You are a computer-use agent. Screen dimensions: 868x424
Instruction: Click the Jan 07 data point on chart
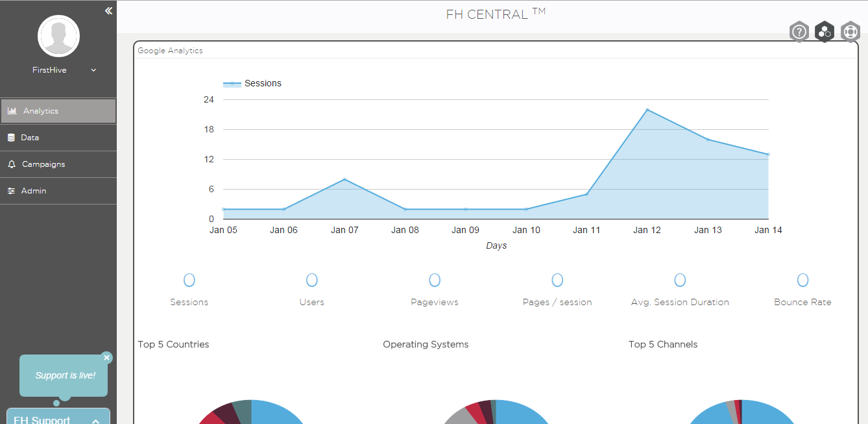coord(344,179)
